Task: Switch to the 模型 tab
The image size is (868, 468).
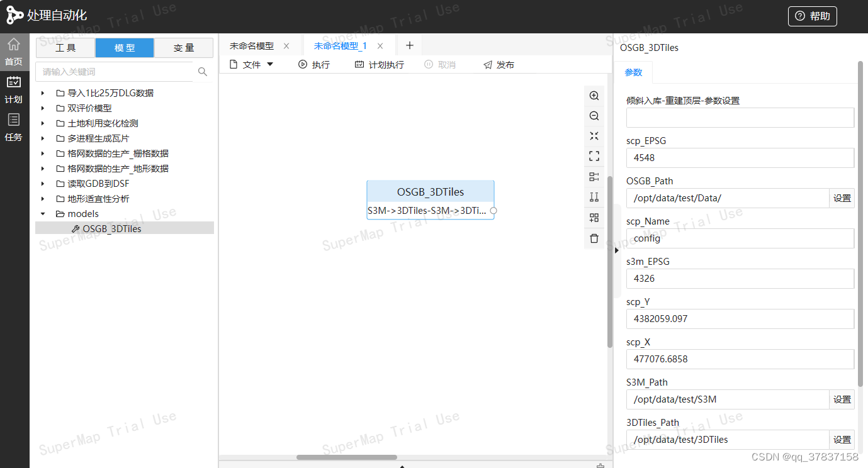Action: [125, 48]
